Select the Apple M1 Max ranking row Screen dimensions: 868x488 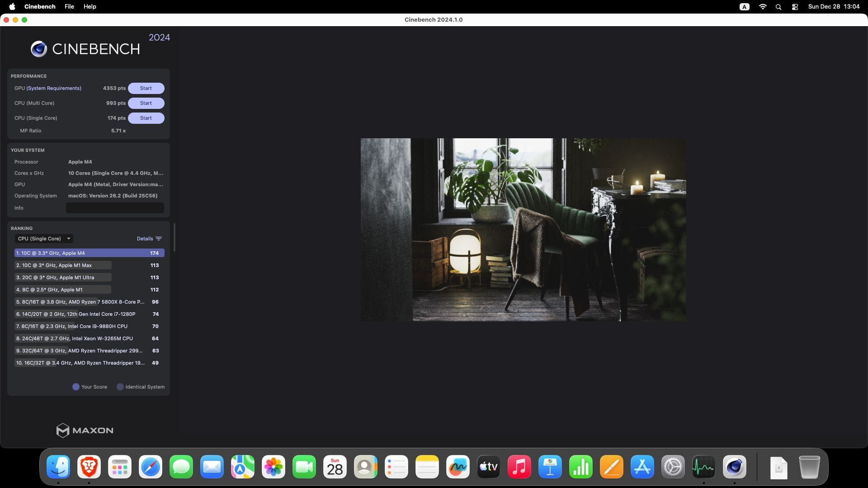[x=89, y=265]
